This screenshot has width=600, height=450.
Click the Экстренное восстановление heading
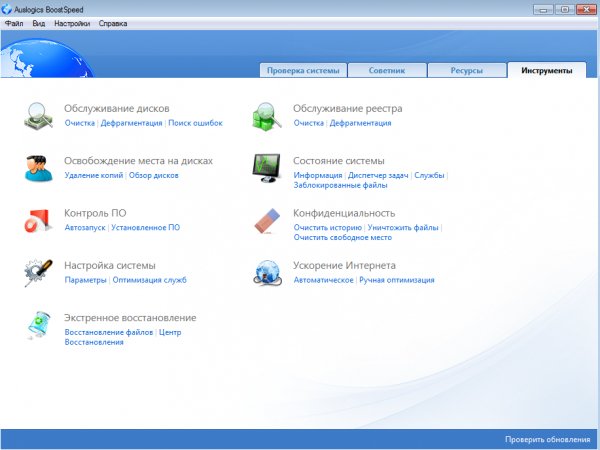[x=130, y=318]
